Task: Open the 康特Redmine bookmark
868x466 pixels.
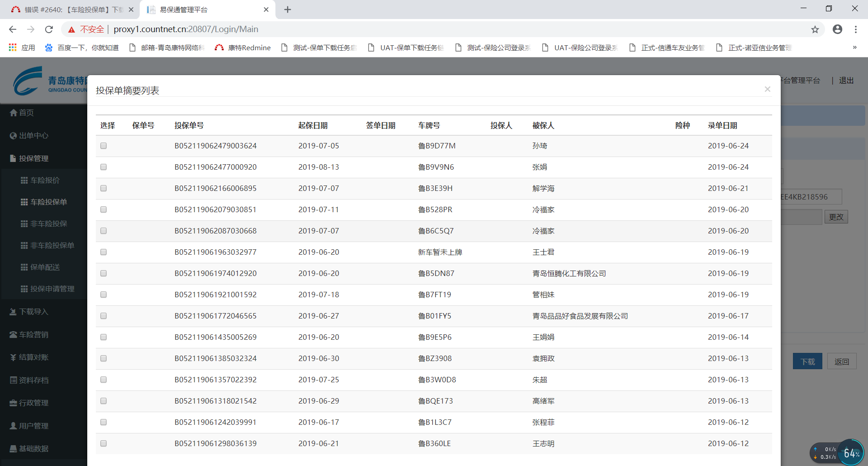Action: tap(243, 48)
